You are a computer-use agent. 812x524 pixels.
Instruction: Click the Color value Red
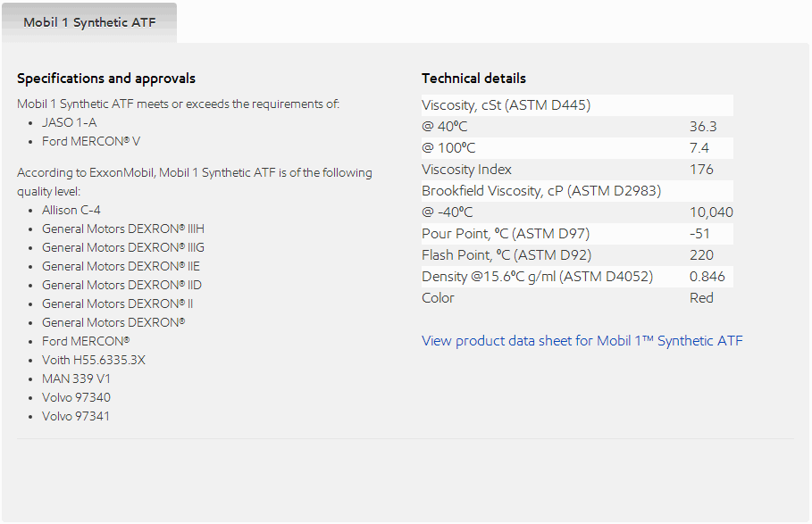pos(701,298)
